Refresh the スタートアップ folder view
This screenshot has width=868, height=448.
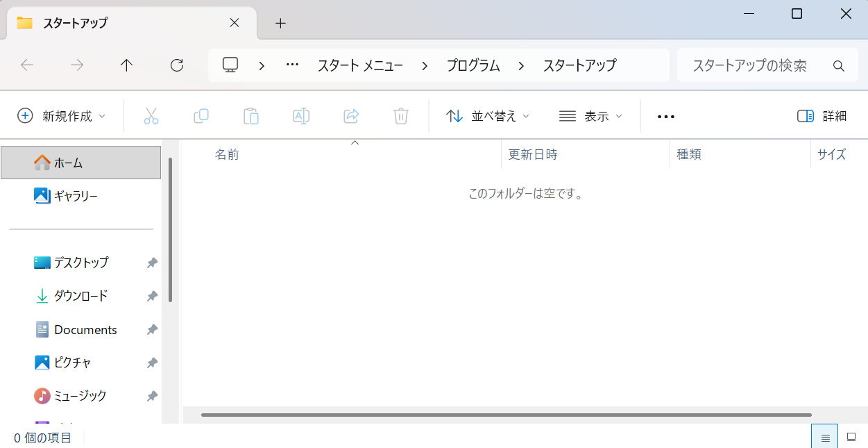177,65
